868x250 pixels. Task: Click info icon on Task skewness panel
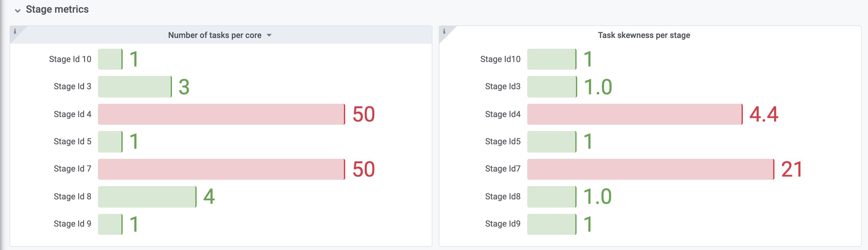[x=444, y=31]
